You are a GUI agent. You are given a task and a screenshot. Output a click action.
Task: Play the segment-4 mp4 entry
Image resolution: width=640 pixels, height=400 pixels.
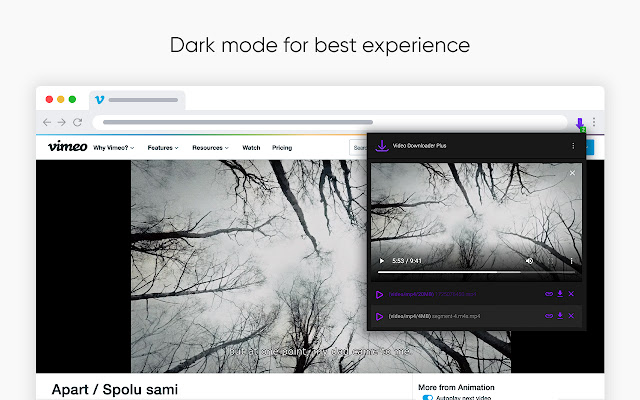pyautogui.click(x=379, y=316)
